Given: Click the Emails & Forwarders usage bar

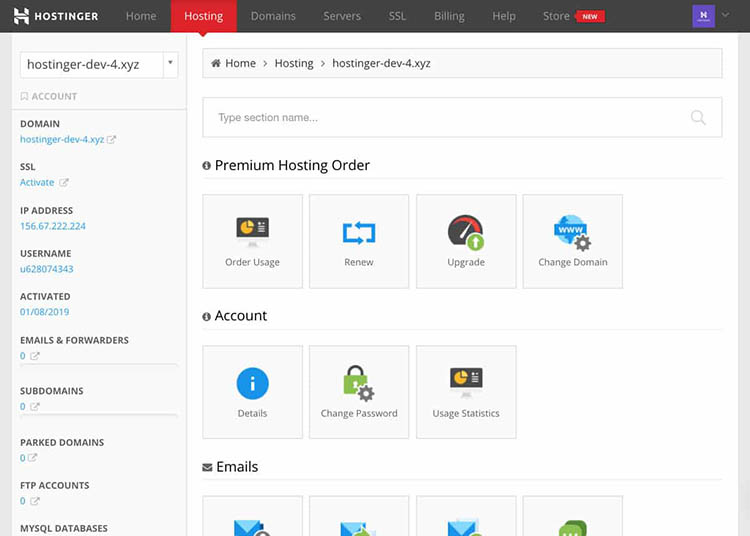Looking at the screenshot, I should coord(99,365).
